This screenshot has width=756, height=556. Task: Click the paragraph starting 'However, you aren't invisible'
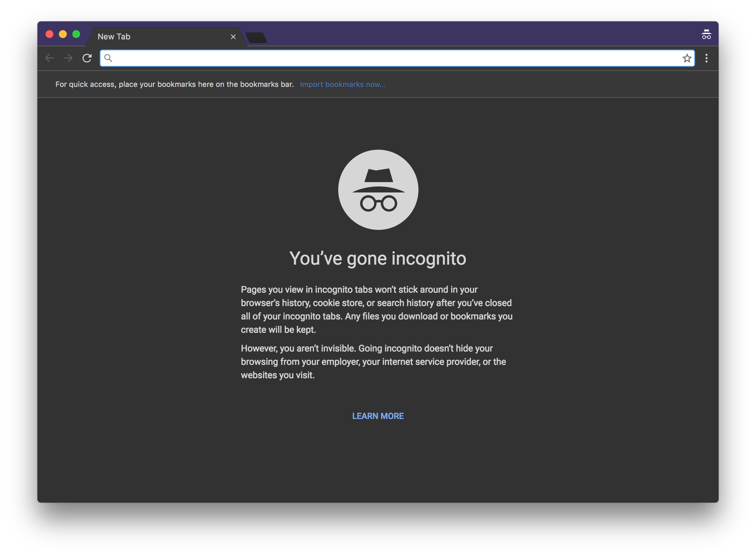[x=374, y=362]
